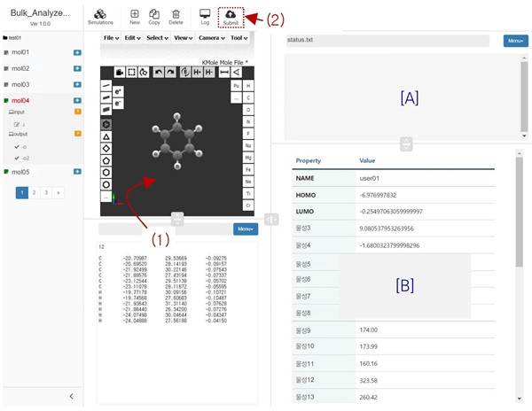
Task: Open the Menu dropdown beside status.txt
Action: (x=515, y=41)
